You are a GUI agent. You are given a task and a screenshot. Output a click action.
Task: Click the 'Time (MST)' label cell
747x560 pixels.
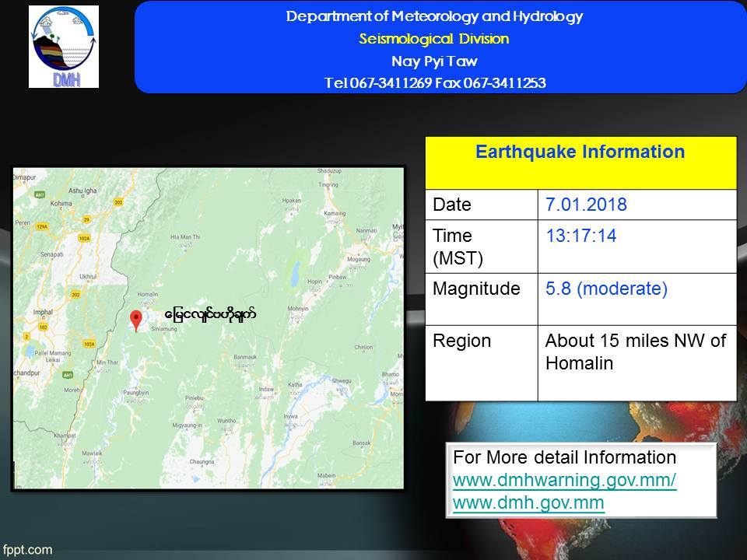point(482,247)
